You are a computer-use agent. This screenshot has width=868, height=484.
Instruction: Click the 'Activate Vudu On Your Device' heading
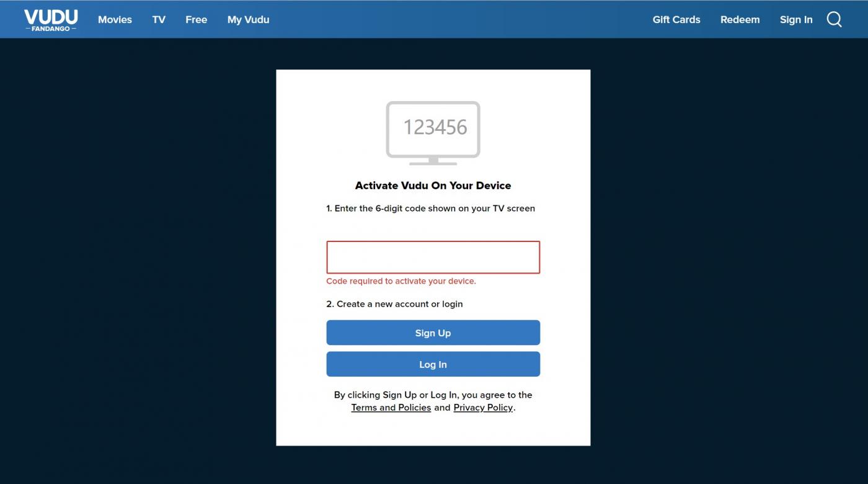tap(433, 186)
